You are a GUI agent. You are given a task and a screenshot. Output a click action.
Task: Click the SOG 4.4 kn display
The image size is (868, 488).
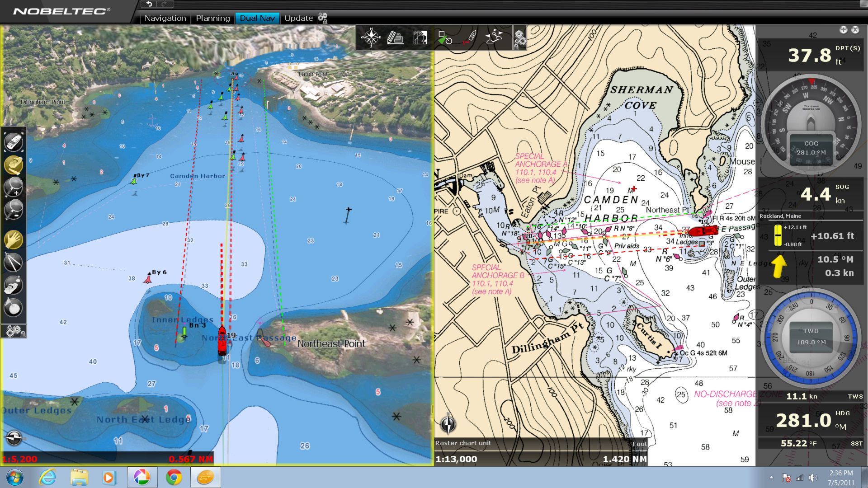[x=811, y=193]
